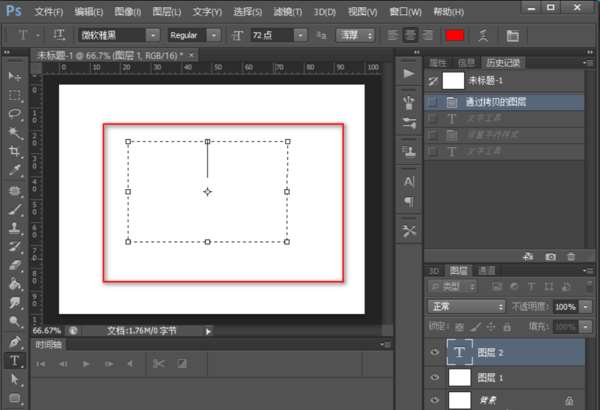
Task: Open the Character panel icon
Action: pos(409,181)
